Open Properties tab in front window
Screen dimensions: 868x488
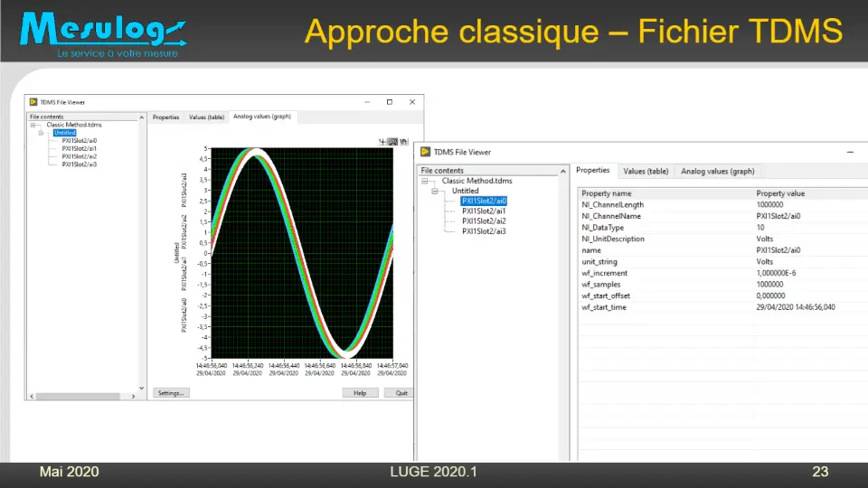593,171
